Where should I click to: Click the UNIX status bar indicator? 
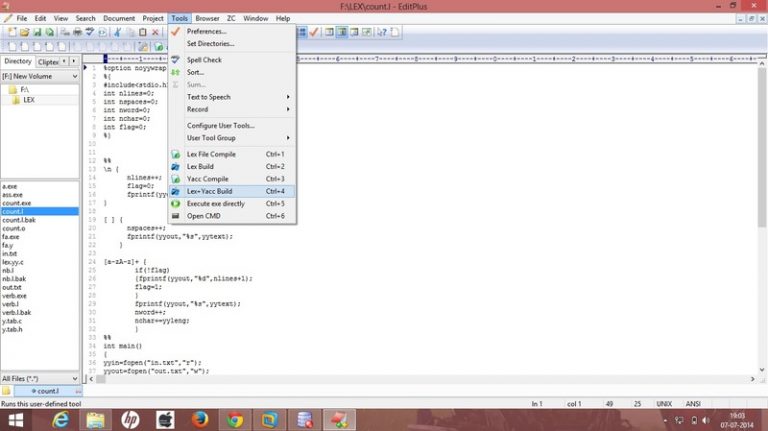(664, 404)
